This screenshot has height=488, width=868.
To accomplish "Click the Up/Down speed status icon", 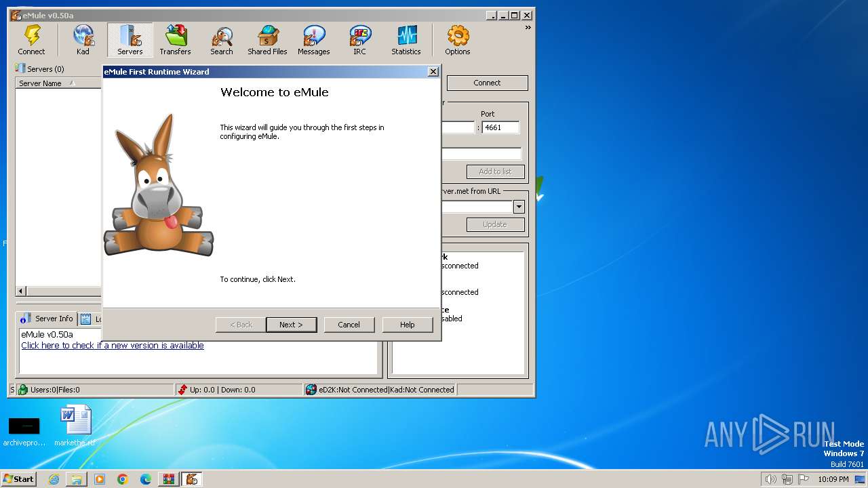I will (182, 390).
